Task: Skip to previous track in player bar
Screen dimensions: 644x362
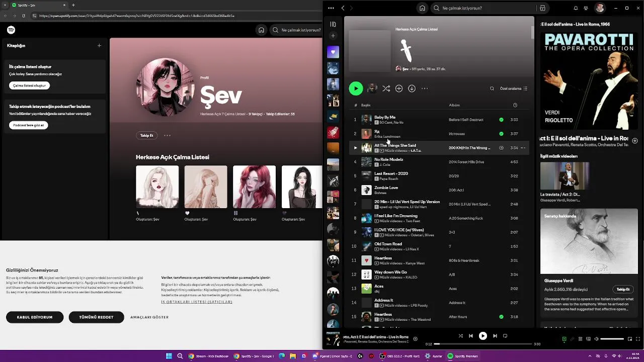Action: point(470,336)
